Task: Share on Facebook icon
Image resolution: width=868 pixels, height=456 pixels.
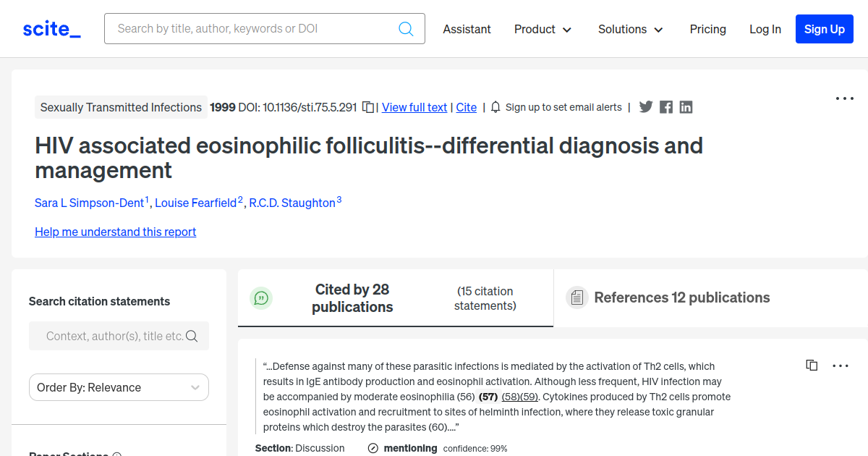Action: click(x=666, y=107)
